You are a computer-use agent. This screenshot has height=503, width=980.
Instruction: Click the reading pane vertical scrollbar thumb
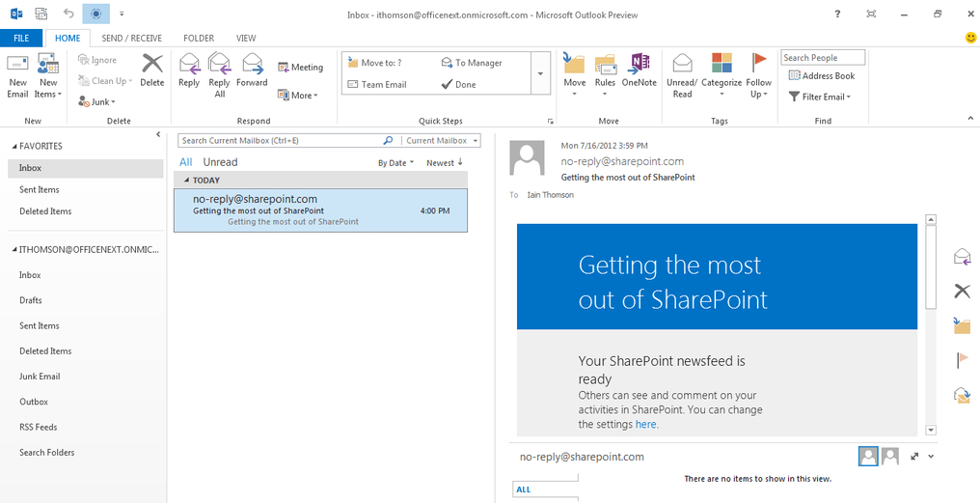coord(931,266)
